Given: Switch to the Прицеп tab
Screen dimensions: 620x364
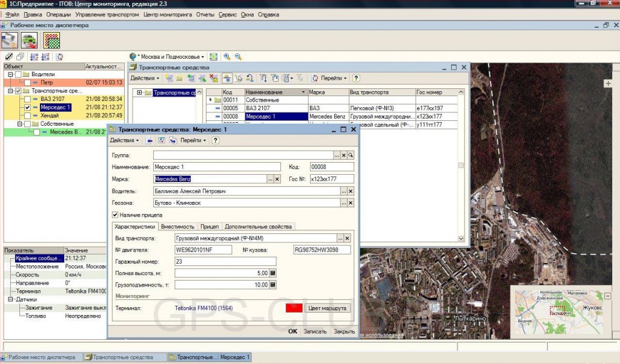Looking at the screenshot, I should pos(209,227).
